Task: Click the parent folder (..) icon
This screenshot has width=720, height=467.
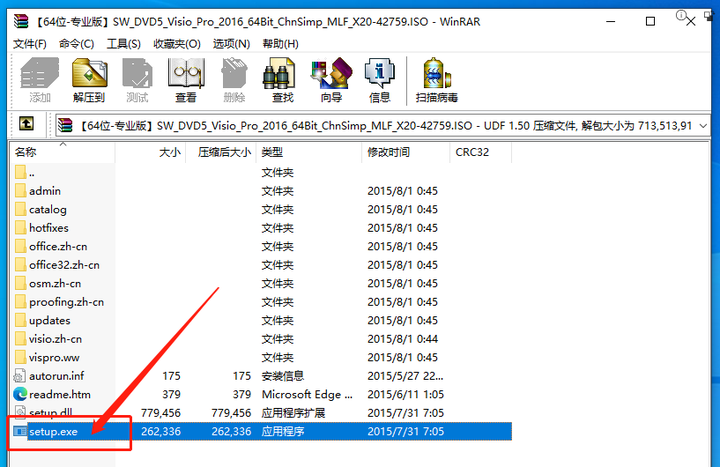Action: (x=20, y=172)
